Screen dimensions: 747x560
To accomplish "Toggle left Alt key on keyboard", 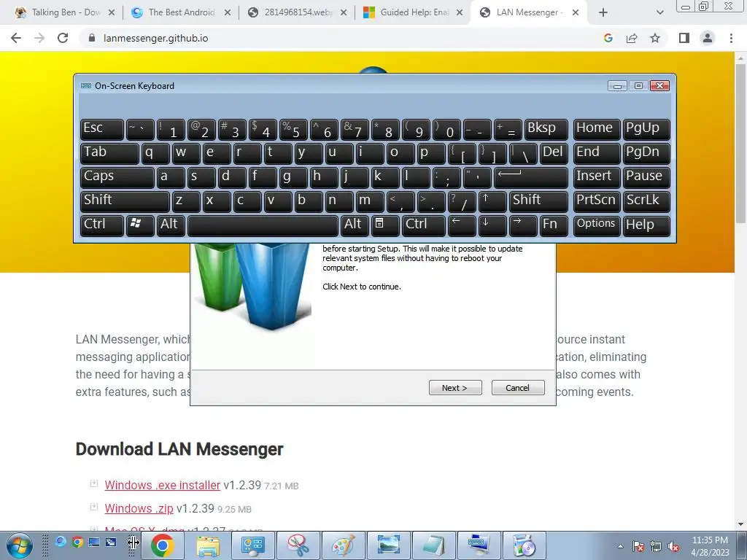I will click(171, 225).
